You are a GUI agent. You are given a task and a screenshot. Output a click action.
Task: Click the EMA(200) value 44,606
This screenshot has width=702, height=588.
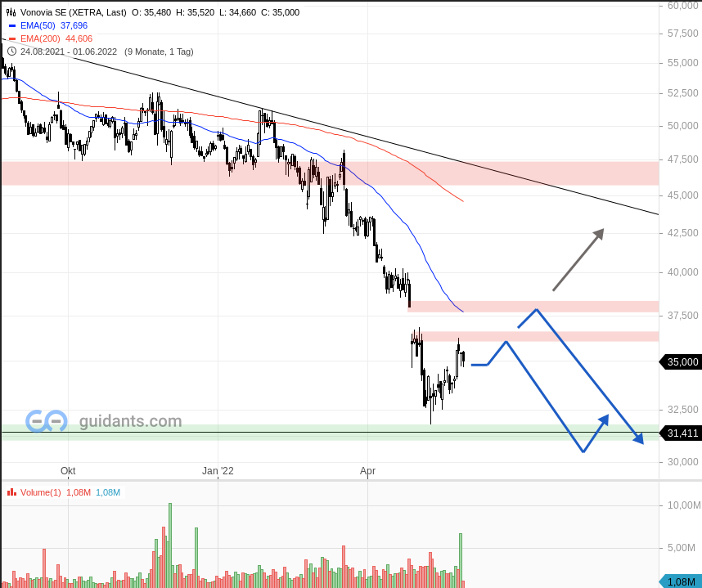coord(79,38)
